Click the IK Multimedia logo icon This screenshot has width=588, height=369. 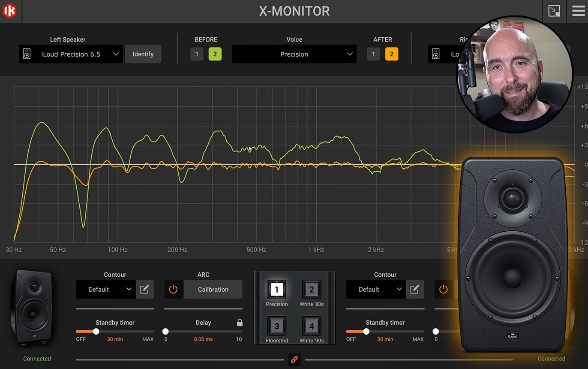pyautogui.click(x=9, y=11)
